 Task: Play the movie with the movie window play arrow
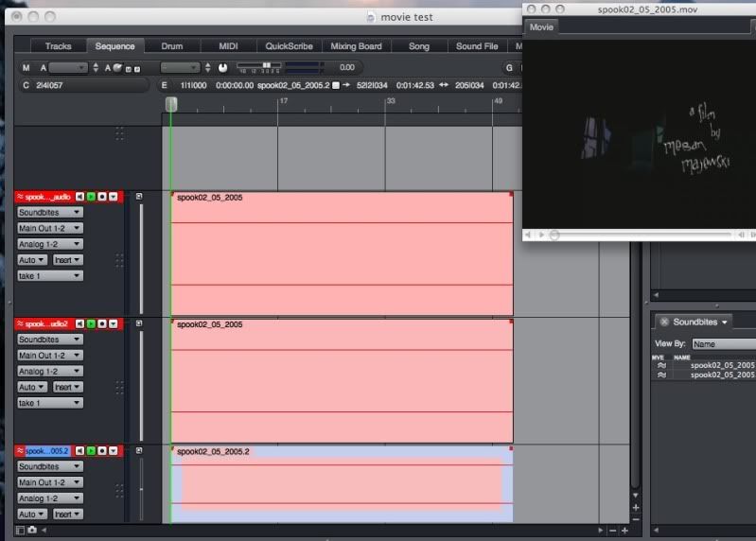[x=541, y=235]
